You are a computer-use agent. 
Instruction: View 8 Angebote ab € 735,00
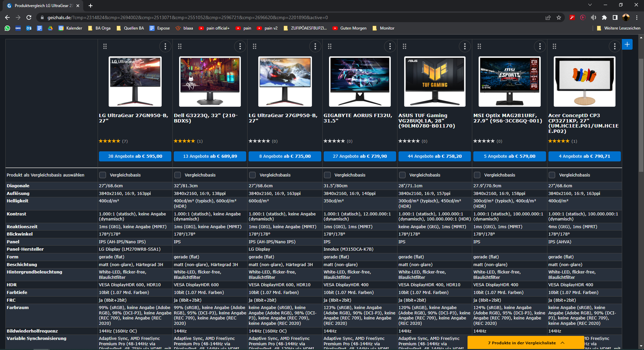tap(285, 156)
